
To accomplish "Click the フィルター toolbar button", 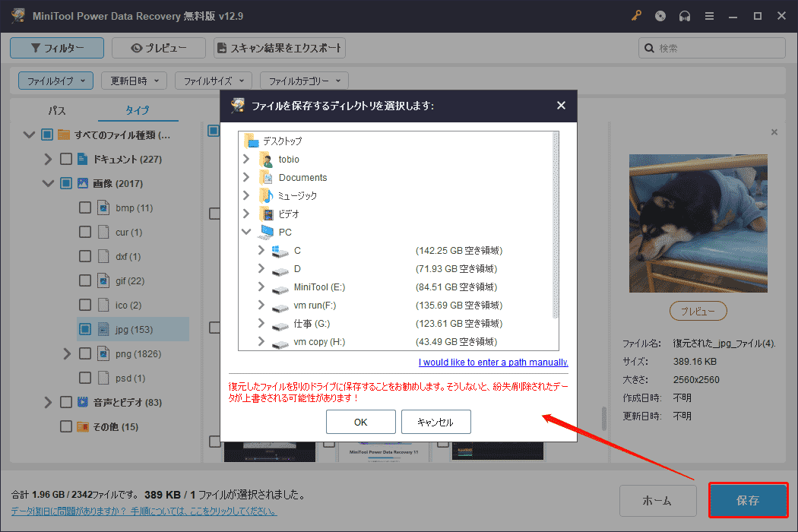I will pos(57,48).
